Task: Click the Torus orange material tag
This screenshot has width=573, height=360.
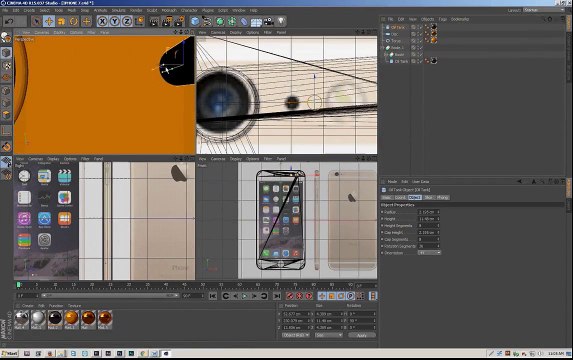Action: (x=434, y=40)
